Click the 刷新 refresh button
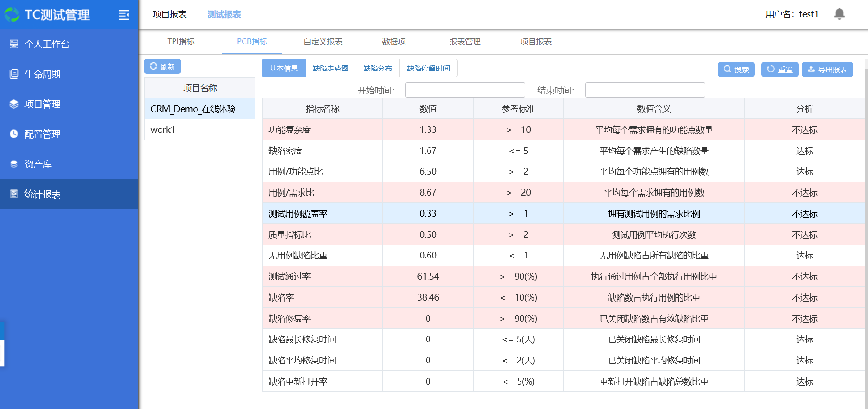The width and height of the screenshot is (868, 409). click(162, 67)
